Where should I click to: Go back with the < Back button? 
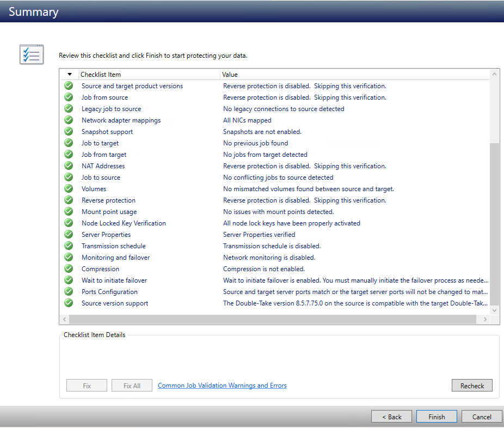(391, 417)
